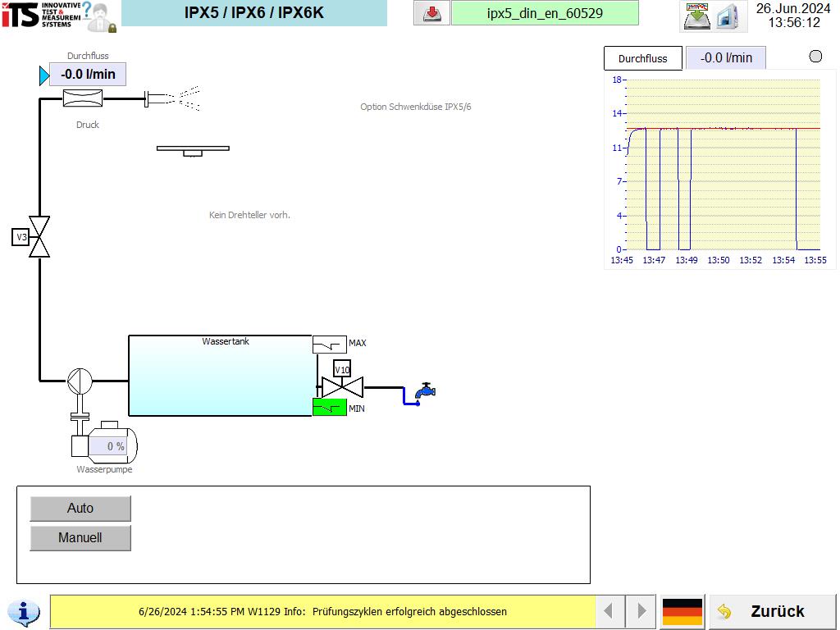Click the flow readout next to the Durchfluss tab
Screen dimensions: 840x630
click(726, 58)
